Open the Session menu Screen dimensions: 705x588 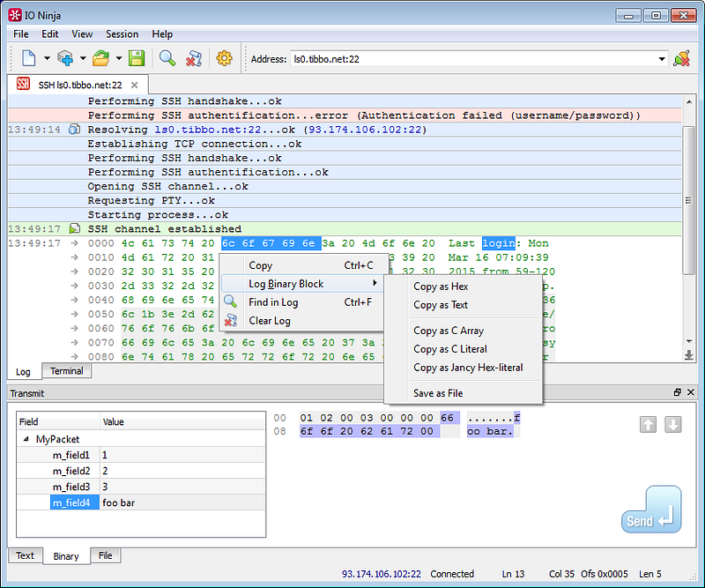coord(122,34)
